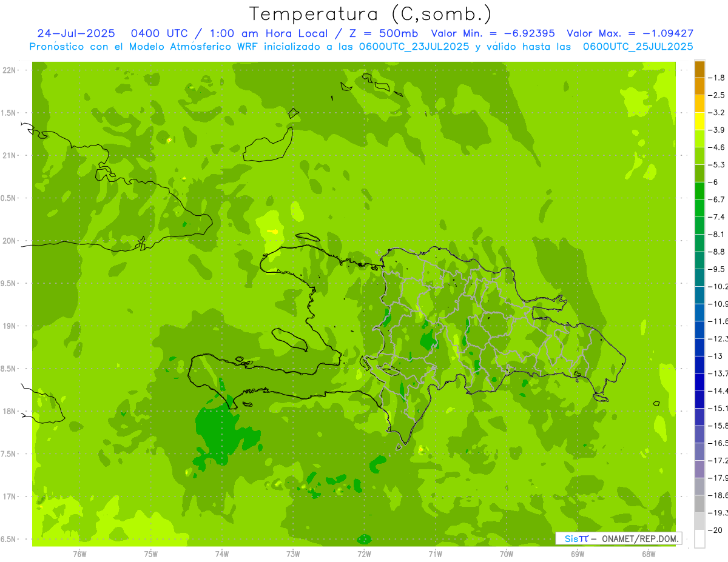Image resolution: width=728 pixels, height=562 pixels.
Task: Click the '72W' longitude label
Action: click(364, 554)
